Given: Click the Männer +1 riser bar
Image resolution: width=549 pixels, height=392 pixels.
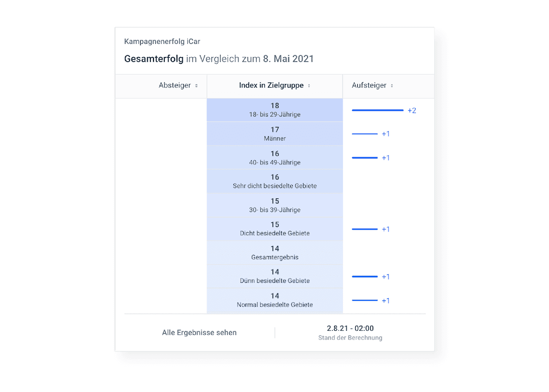Looking at the screenshot, I should coord(365,134).
